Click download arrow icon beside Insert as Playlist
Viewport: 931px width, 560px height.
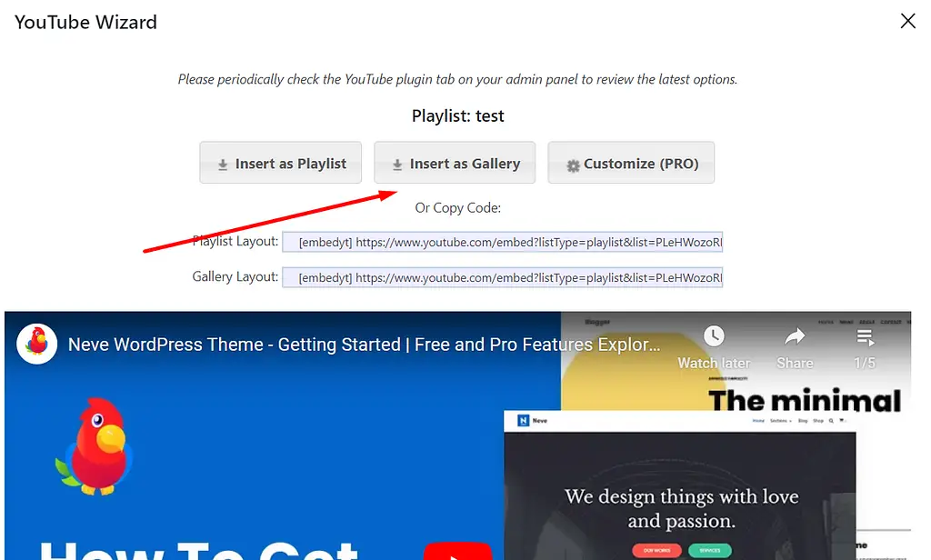coord(223,165)
